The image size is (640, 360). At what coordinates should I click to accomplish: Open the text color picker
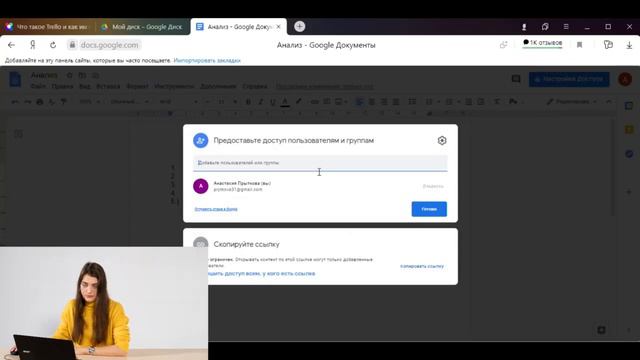tap(285, 102)
